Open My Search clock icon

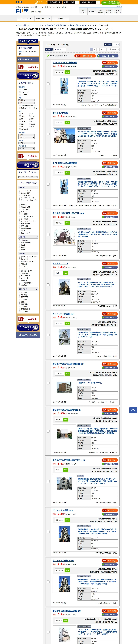click(36, 2)
